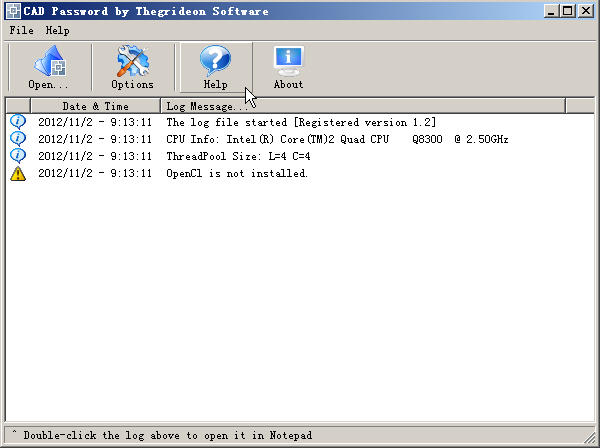This screenshot has height=448, width=601.
Task: Click timestamp of the ThreadPool Size row
Action: pyautogui.click(x=95, y=156)
